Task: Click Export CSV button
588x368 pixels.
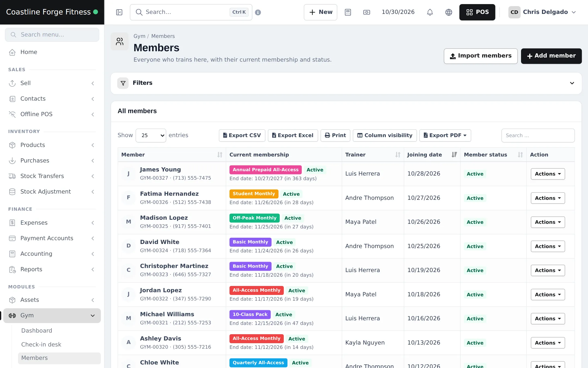Action: 242,135
